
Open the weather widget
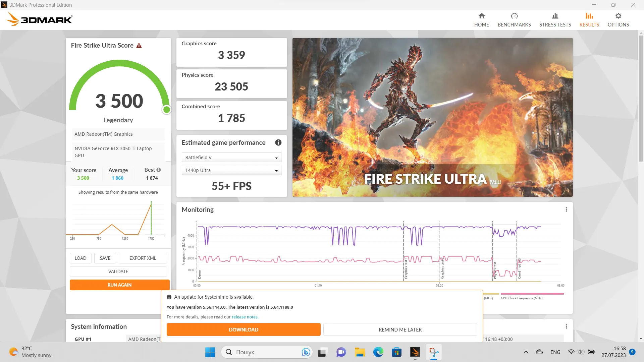[30, 352]
